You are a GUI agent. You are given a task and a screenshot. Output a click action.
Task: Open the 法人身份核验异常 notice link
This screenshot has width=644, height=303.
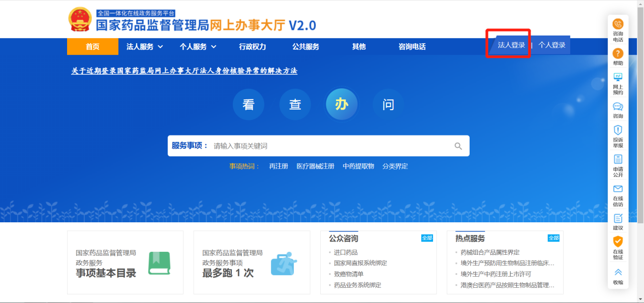[184, 71]
